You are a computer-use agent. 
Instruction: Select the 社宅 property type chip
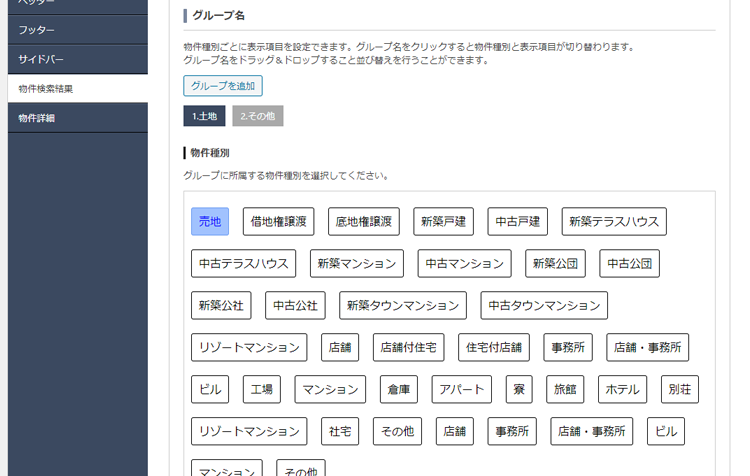coord(340,431)
